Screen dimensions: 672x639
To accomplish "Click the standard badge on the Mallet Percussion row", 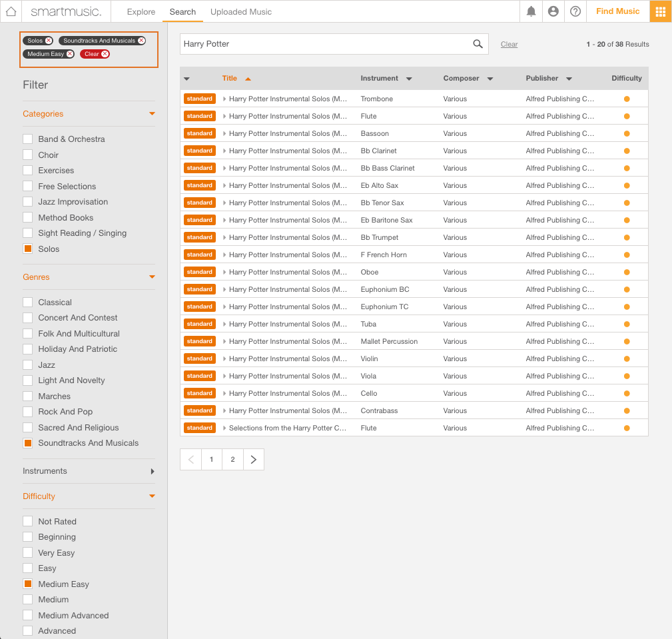I will tap(199, 341).
